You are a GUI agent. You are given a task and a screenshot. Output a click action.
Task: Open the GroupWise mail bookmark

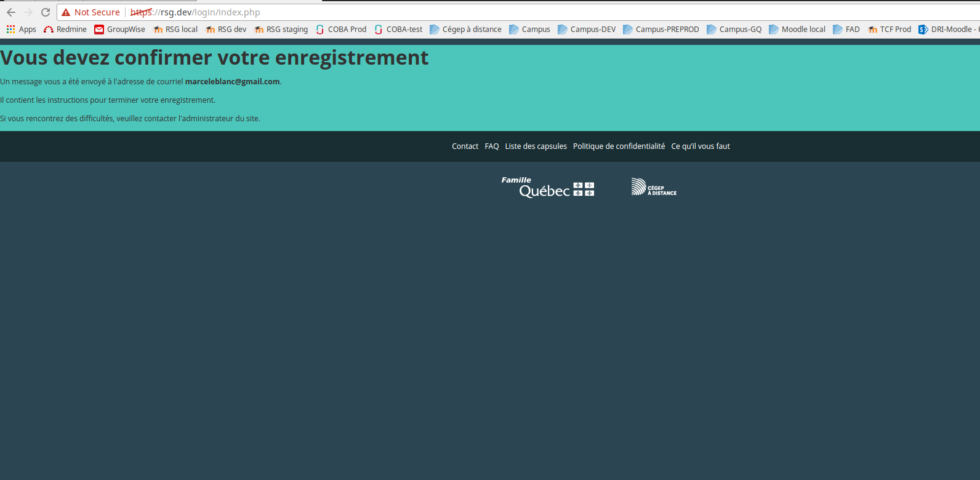pos(119,30)
